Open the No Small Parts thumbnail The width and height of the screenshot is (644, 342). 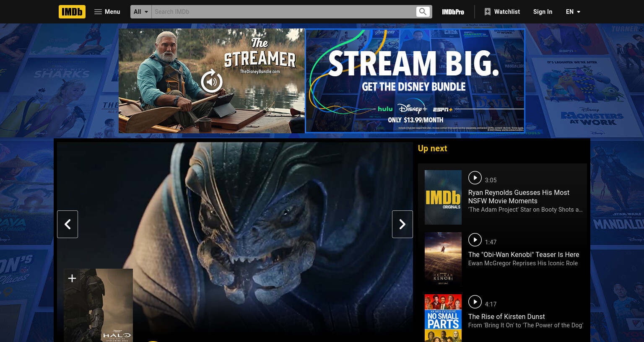coord(443,318)
